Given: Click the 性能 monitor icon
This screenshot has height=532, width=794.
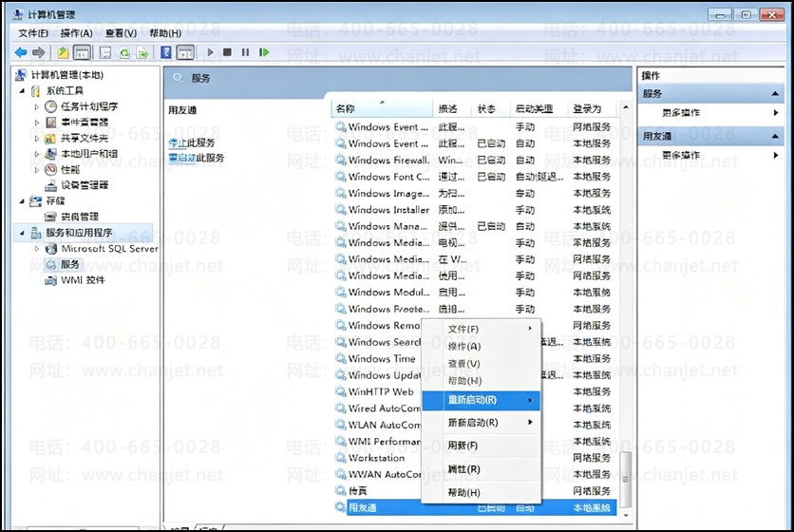Looking at the screenshot, I should tap(50, 169).
